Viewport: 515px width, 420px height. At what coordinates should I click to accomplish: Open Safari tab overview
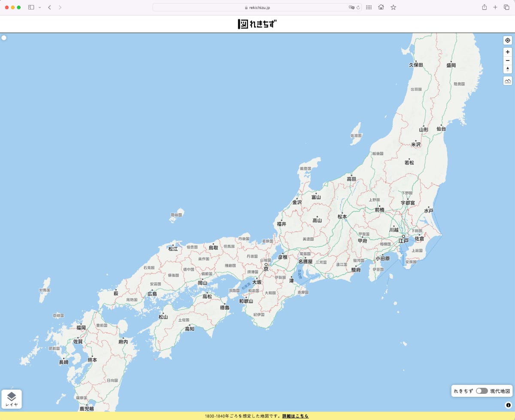(x=506, y=7)
